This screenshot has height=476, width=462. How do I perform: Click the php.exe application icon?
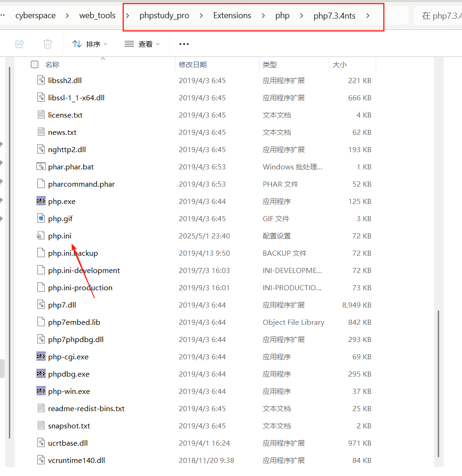coord(41,201)
